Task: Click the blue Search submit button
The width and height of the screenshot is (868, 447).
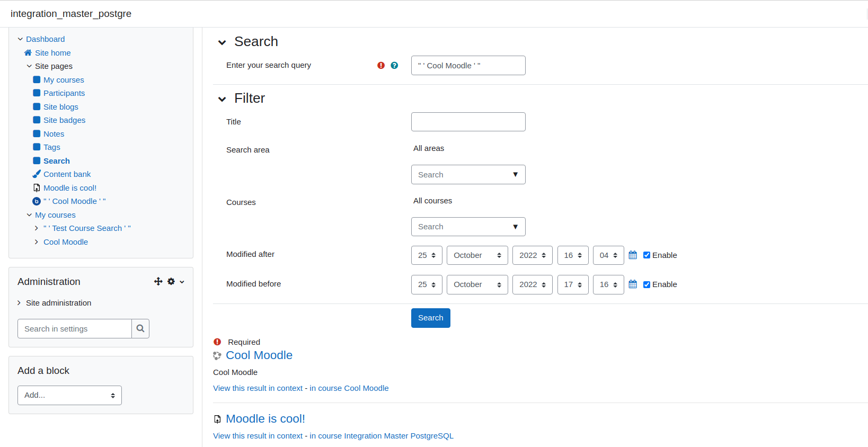Action: tap(431, 318)
